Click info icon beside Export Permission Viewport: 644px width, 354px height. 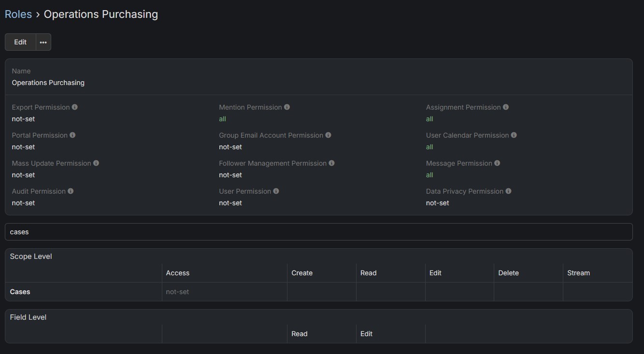pos(74,107)
